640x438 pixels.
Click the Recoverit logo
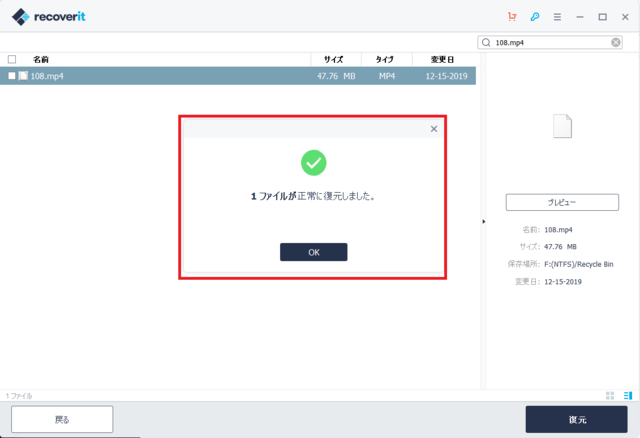[49, 17]
